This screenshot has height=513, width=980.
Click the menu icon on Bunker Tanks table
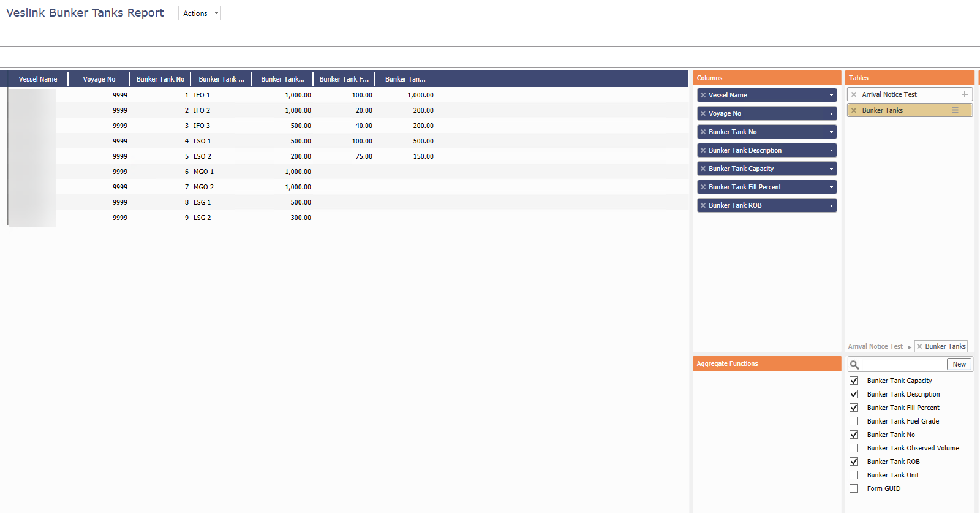tap(955, 110)
